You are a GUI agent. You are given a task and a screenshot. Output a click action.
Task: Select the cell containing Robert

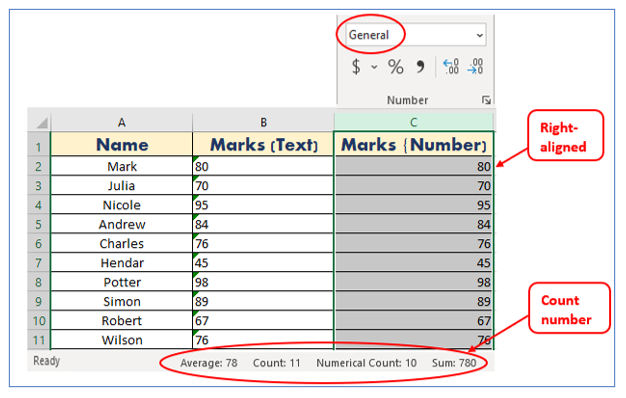coord(122,321)
